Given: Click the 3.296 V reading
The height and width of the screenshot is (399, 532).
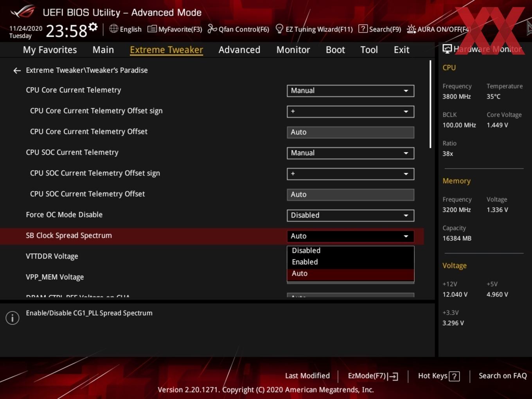Looking at the screenshot, I should (x=453, y=323).
